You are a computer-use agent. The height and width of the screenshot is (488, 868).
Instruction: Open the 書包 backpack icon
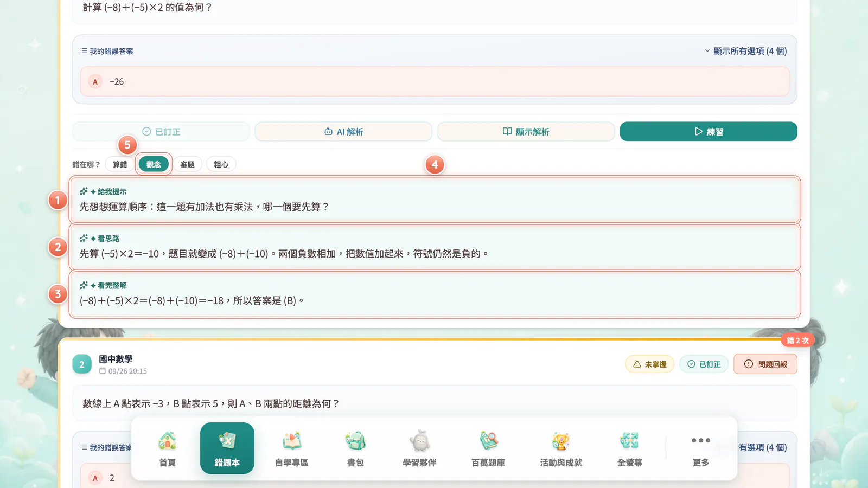pos(355,448)
